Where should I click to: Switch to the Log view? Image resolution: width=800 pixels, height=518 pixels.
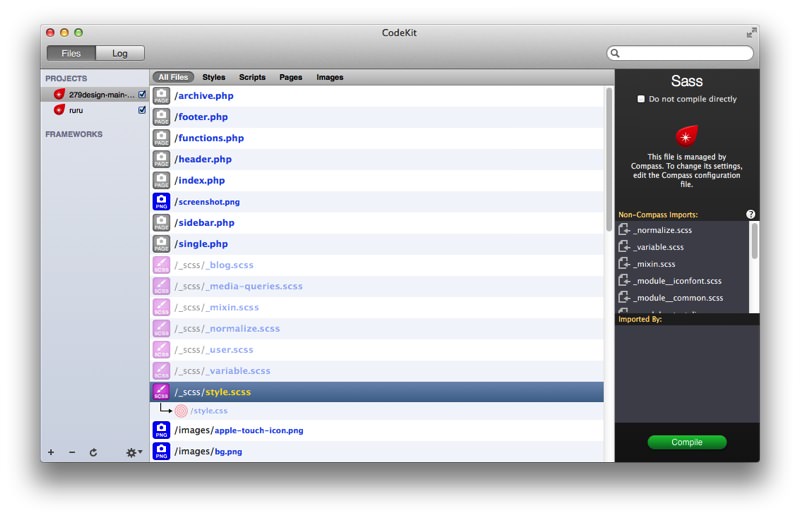click(x=120, y=53)
